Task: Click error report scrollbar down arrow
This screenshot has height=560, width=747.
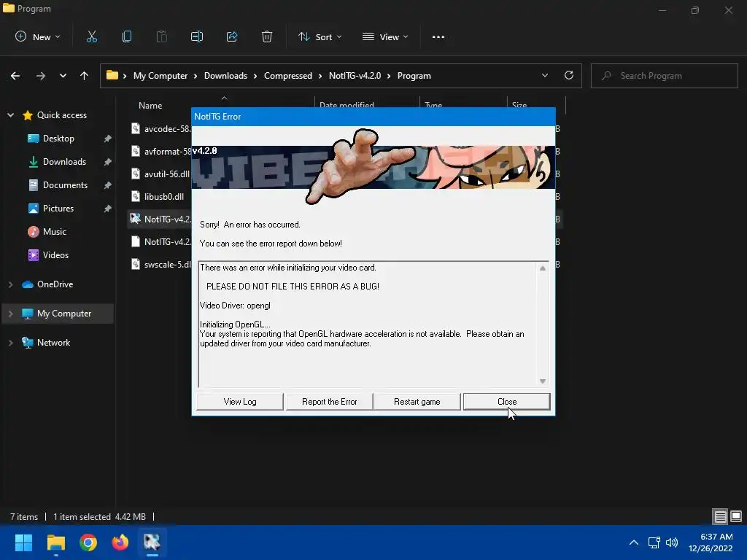Action: (x=542, y=381)
